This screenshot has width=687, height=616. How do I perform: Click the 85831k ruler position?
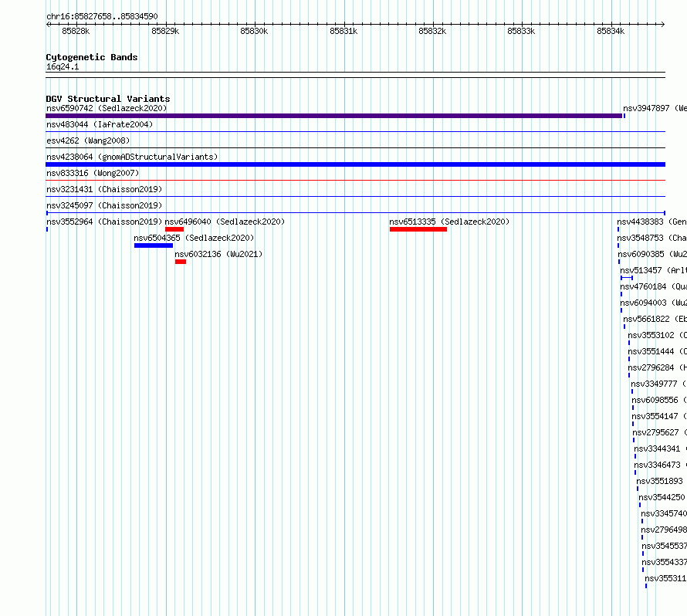(343, 31)
